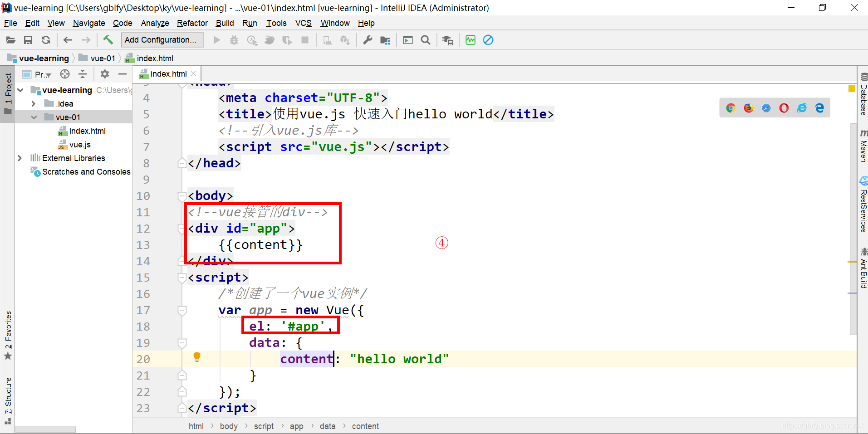Viewport: 868px width, 434px height.
Task: Expand the .idea folder node
Action: pyautogui.click(x=34, y=104)
